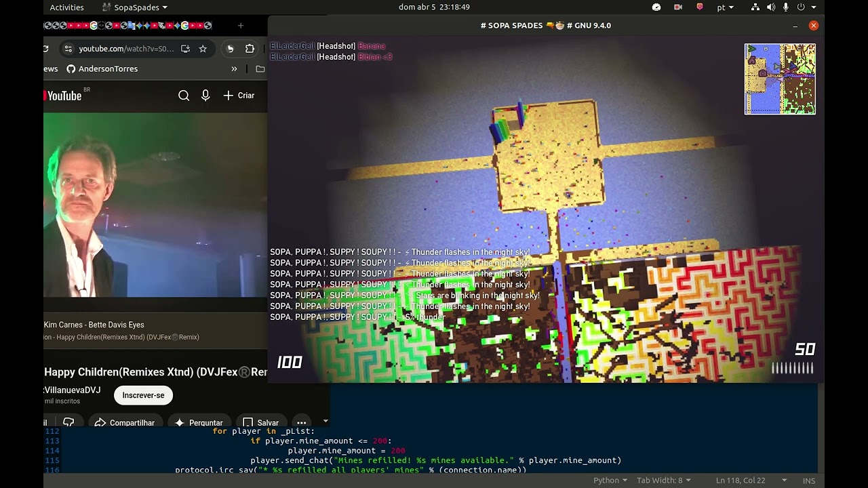Change the Tab Width: 8 setting
The height and width of the screenshot is (488, 868).
(x=663, y=481)
